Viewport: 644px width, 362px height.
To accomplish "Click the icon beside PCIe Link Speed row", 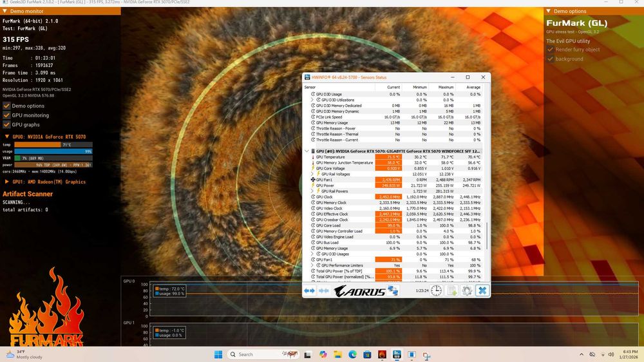I will click(x=313, y=117).
